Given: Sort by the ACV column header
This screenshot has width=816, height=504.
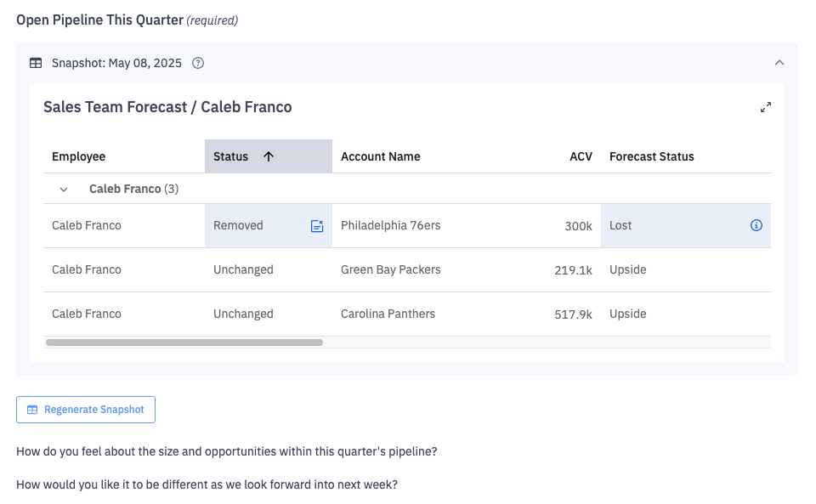Looking at the screenshot, I should [x=581, y=156].
